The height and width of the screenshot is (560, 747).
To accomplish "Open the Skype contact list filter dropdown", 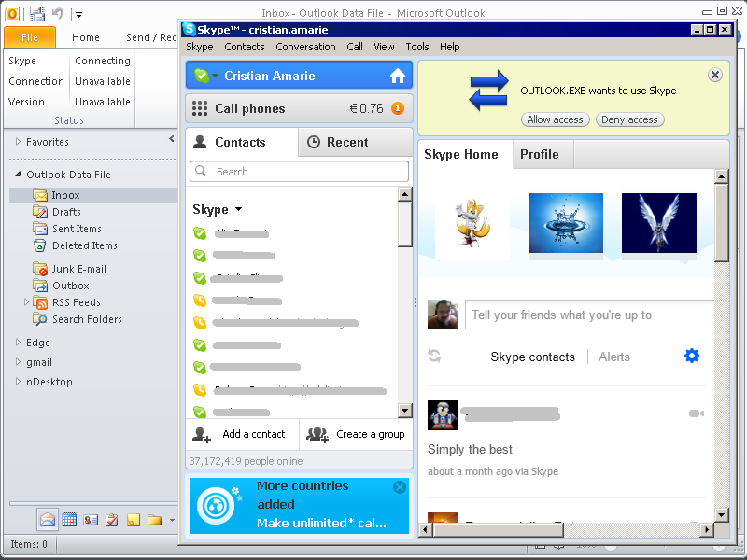I will coord(238,209).
